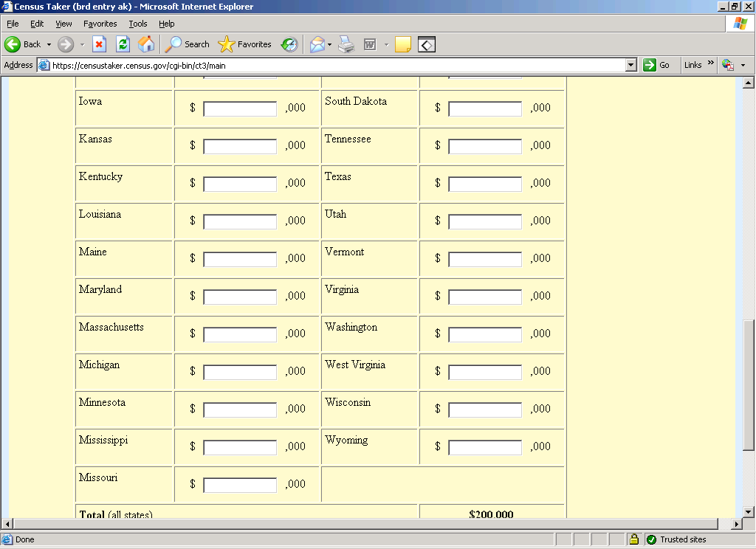Refresh the current page
Image resolution: width=756 pixels, height=549 pixels.
coord(123,44)
